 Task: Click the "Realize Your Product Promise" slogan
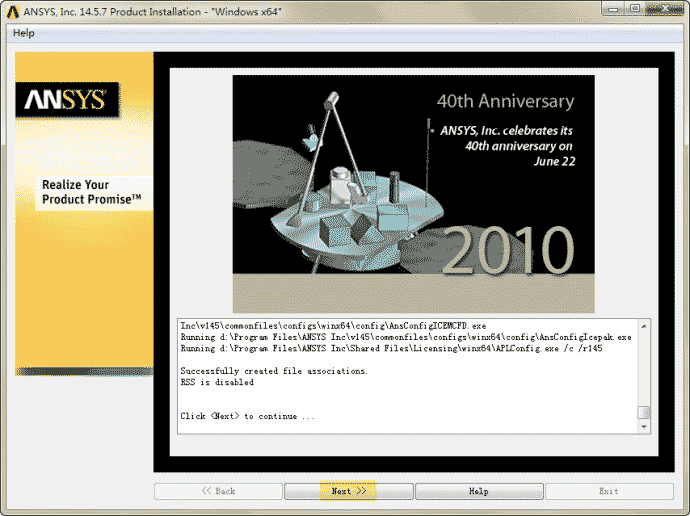92,192
